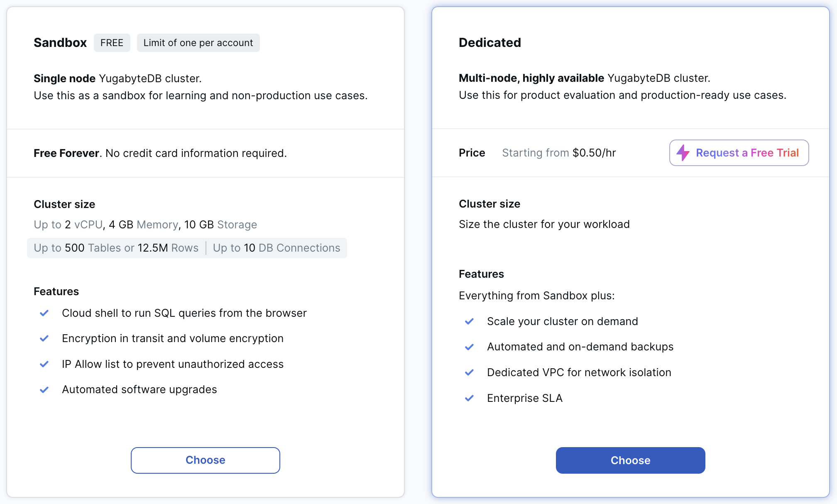Click checkmark beside Enterprise SLA feature

[470, 398]
